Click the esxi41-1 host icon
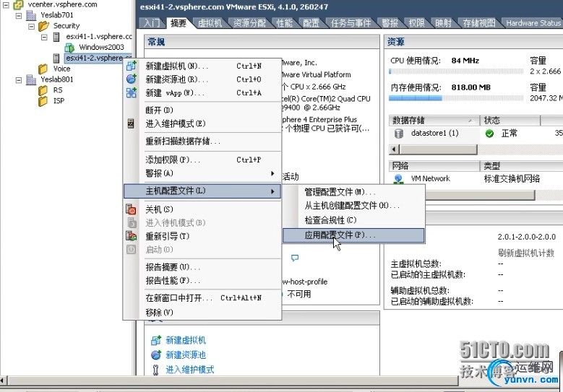The width and height of the screenshot is (563, 392). pos(56,37)
